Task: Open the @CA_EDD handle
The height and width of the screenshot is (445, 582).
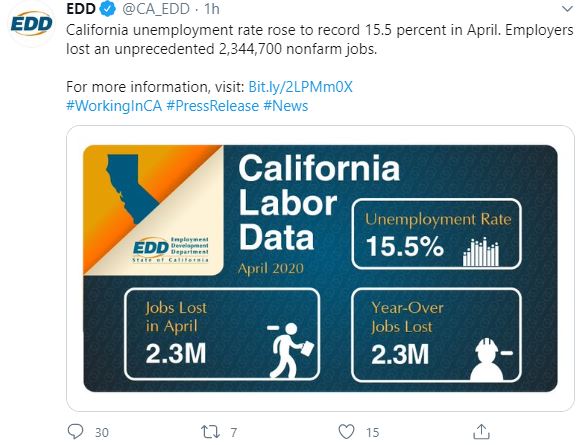Action: [x=156, y=9]
